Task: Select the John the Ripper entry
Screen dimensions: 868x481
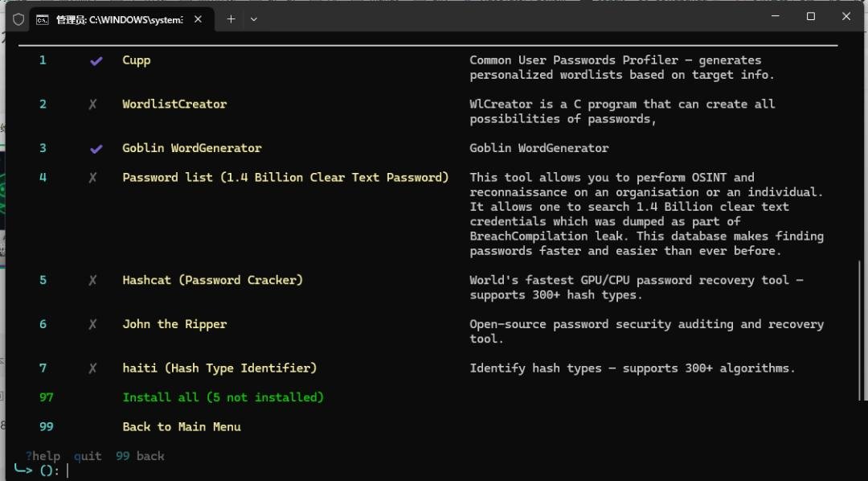Action: pos(174,324)
